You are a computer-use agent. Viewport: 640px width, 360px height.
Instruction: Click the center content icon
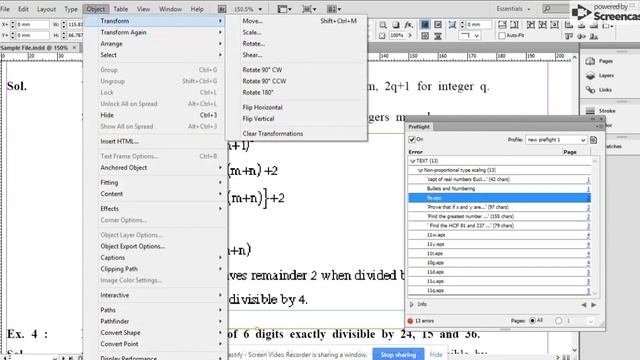554,25
